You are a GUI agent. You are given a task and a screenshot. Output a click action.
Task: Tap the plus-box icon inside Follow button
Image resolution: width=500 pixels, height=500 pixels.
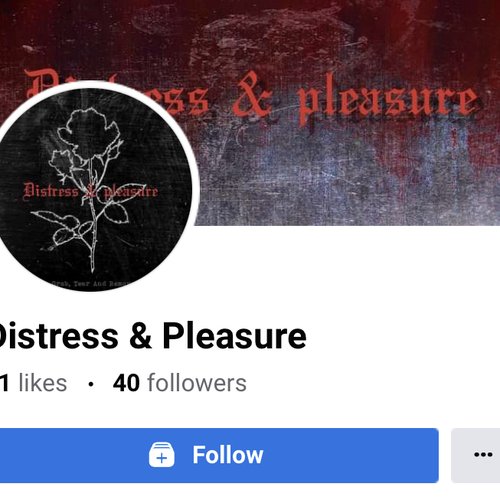161,455
